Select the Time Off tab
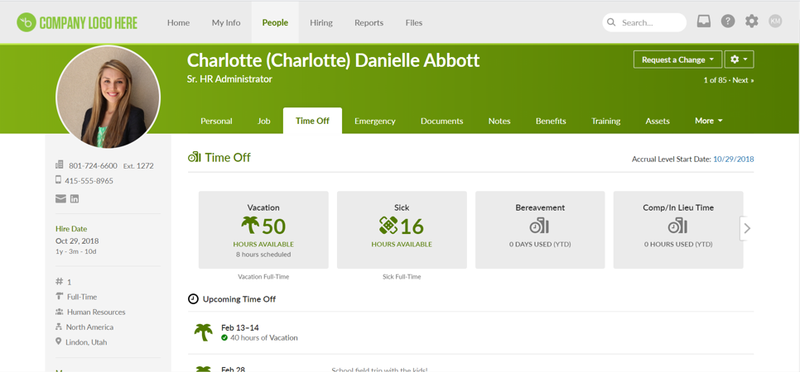This screenshot has width=800, height=372. (x=312, y=121)
